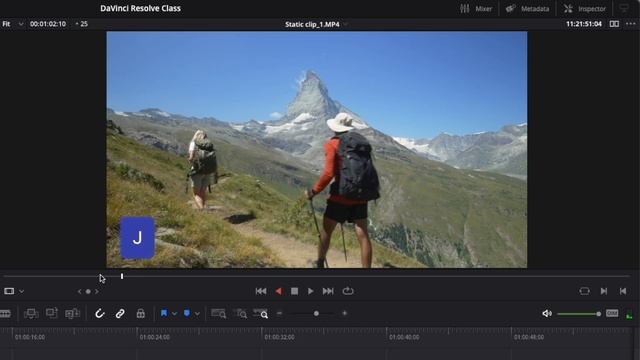Click timeline ruler at 01:00:24:00
The width and height of the screenshot is (640, 360).
pos(155,337)
